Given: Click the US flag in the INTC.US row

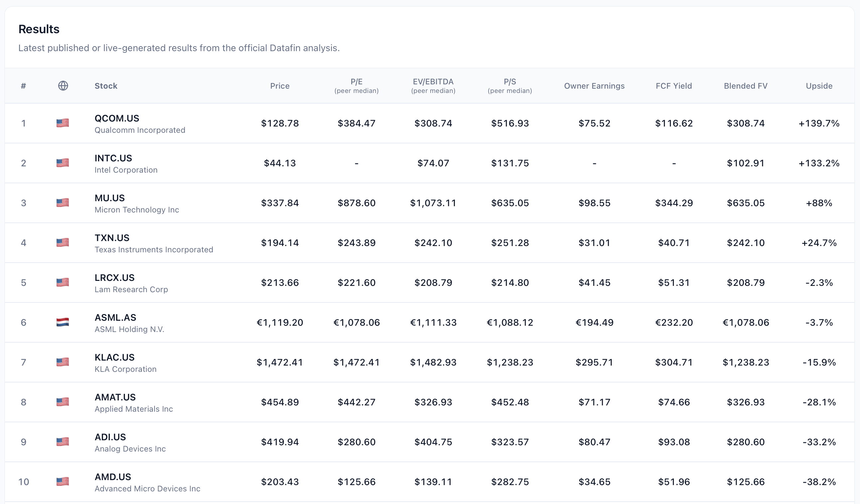Looking at the screenshot, I should [x=63, y=163].
